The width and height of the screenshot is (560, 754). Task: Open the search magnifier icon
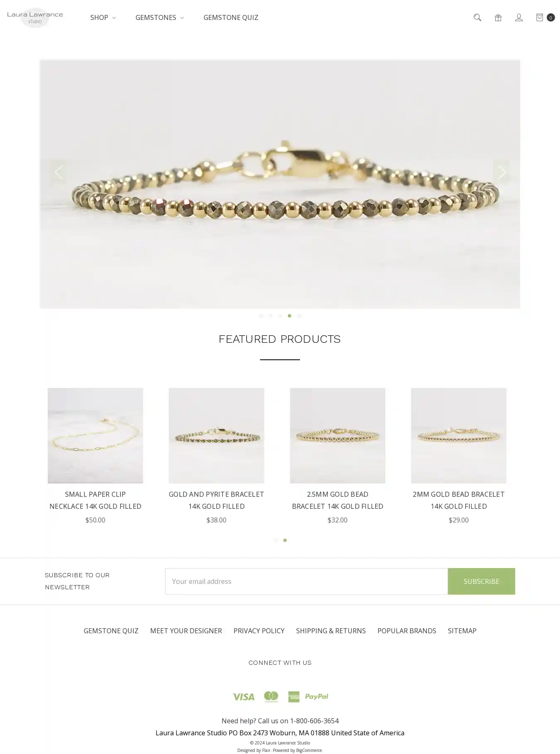(x=477, y=17)
